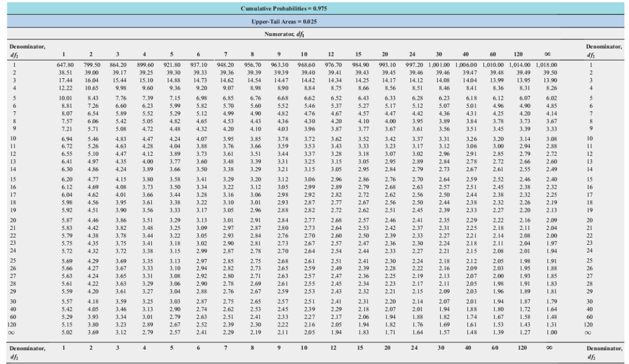The height and width of the screenshot is (364, 629).
Task: Pick the value 5.02 in the infinity row
Action: [67, 332]
